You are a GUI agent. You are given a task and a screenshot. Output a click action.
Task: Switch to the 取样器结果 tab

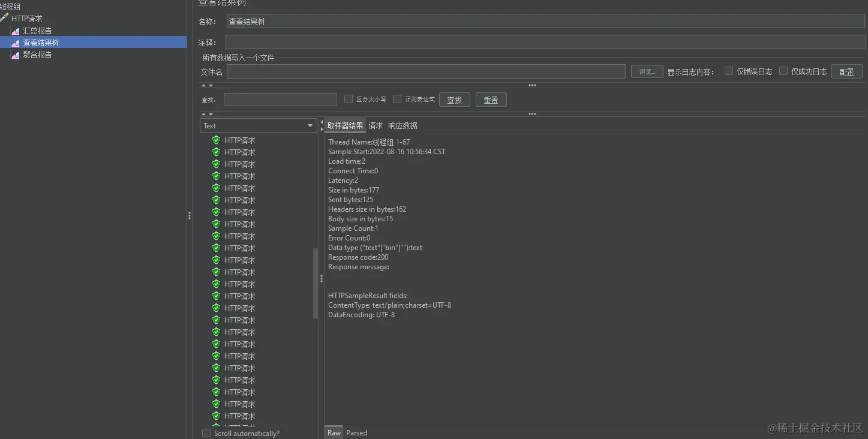[345, 125]
